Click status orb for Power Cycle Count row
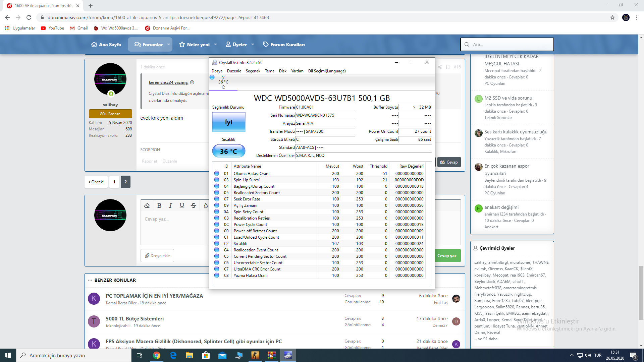644x362 pixels. pyautogui.click(x=217, y=225)
